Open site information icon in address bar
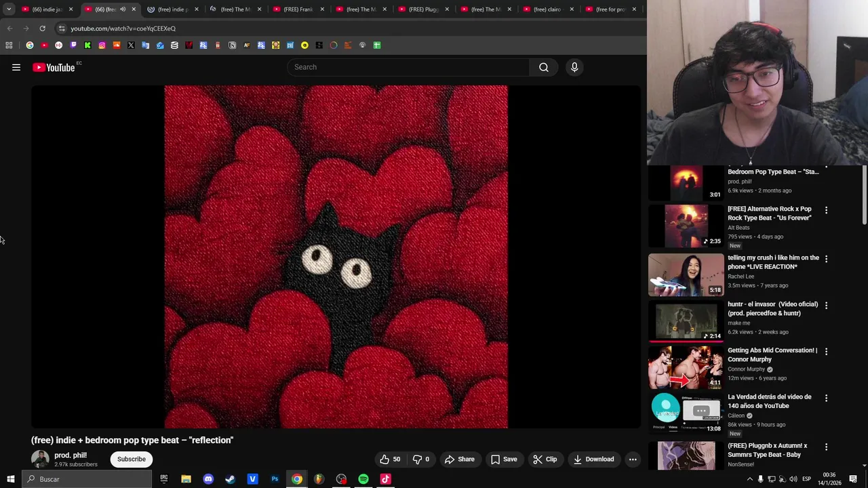 point(62,28)
